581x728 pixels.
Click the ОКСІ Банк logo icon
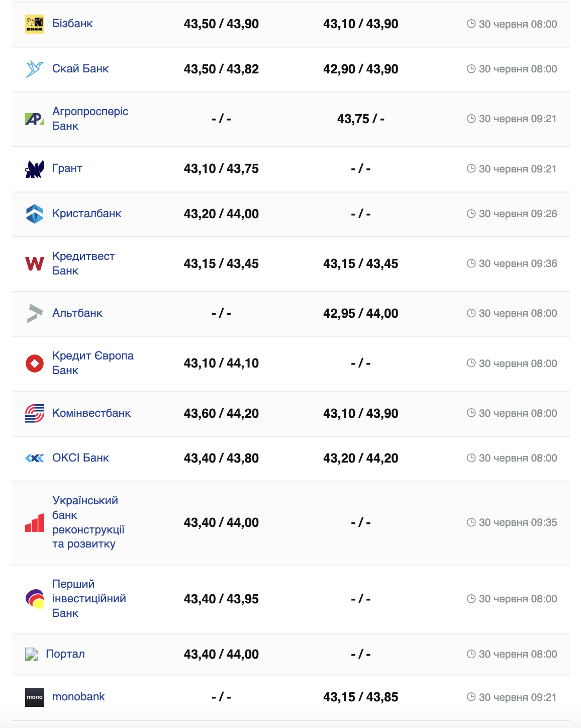(35, 458)
